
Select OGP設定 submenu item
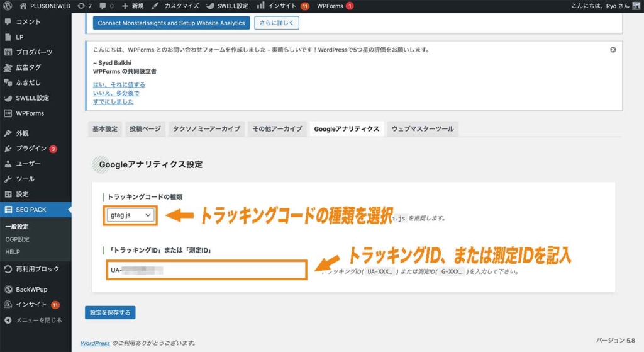17,239
